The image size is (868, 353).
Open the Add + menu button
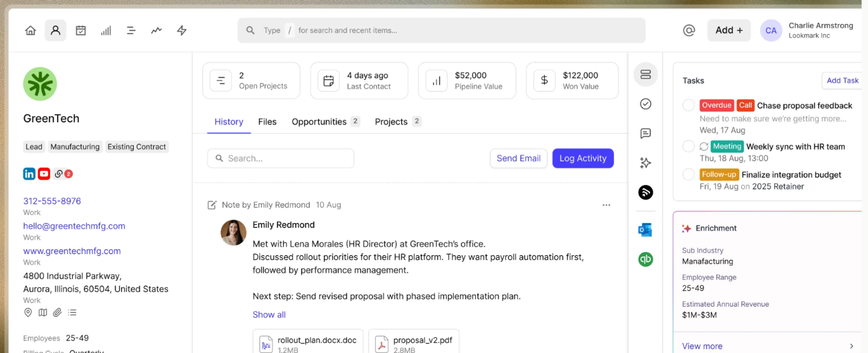point(729,30)
